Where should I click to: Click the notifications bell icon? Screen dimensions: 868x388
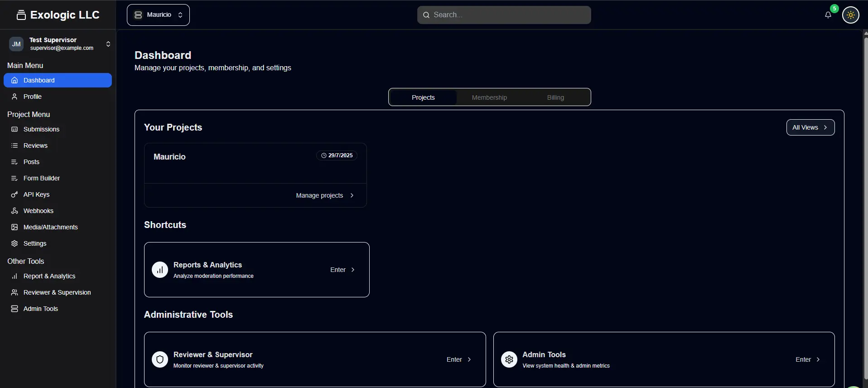pyautogui.click(x=828, y=15)
